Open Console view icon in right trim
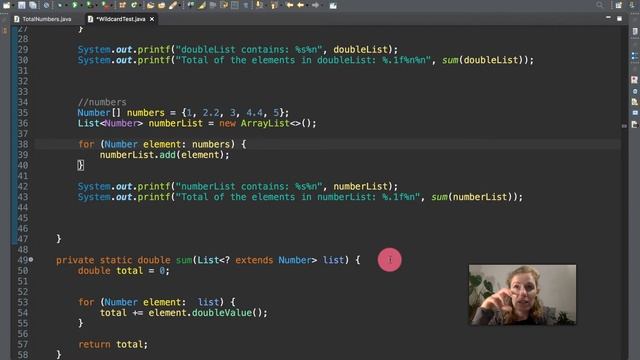The width and height of the screenshot is (640, 360). coord(635,113)
